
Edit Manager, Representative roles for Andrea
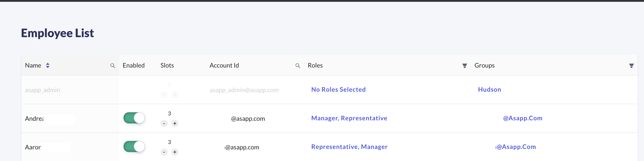click(x=349, y=118)
